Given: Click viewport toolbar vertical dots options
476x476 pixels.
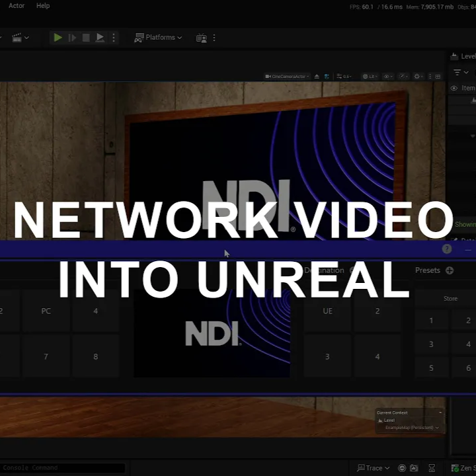Looking at the screenshot, I should [430, 77].
